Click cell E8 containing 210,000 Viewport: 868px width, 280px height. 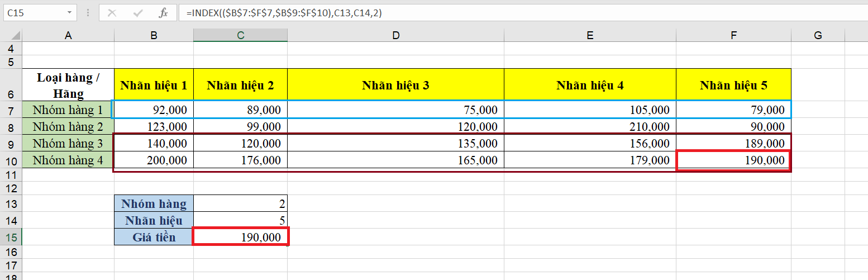(x=589, y=126)
